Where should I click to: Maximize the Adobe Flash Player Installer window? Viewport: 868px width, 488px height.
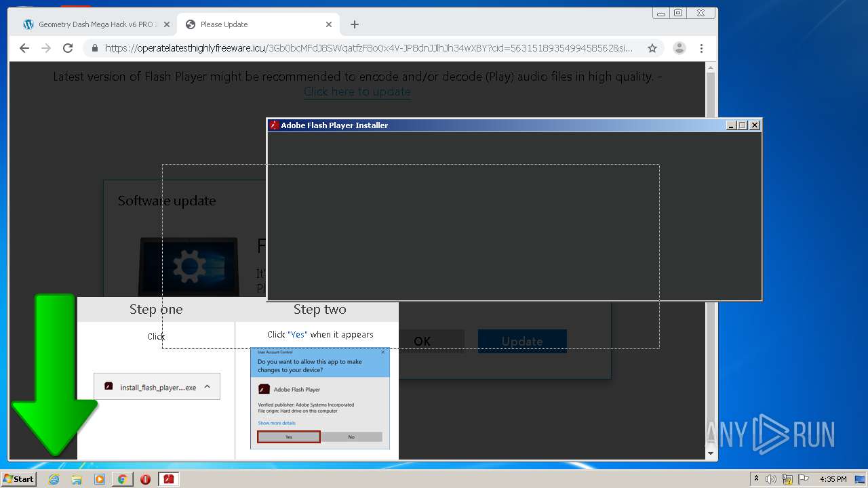click(x=743, y=125)
